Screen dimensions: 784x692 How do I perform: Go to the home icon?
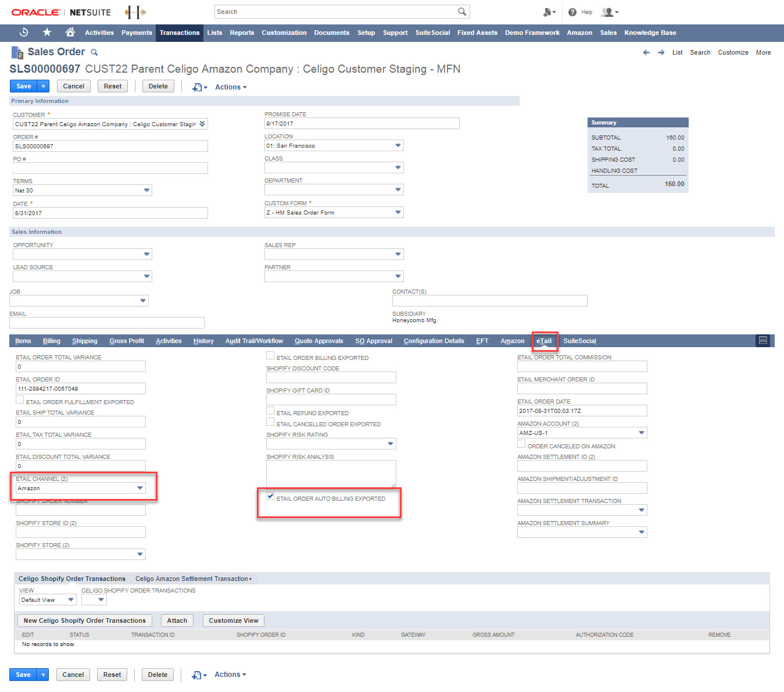70,32
